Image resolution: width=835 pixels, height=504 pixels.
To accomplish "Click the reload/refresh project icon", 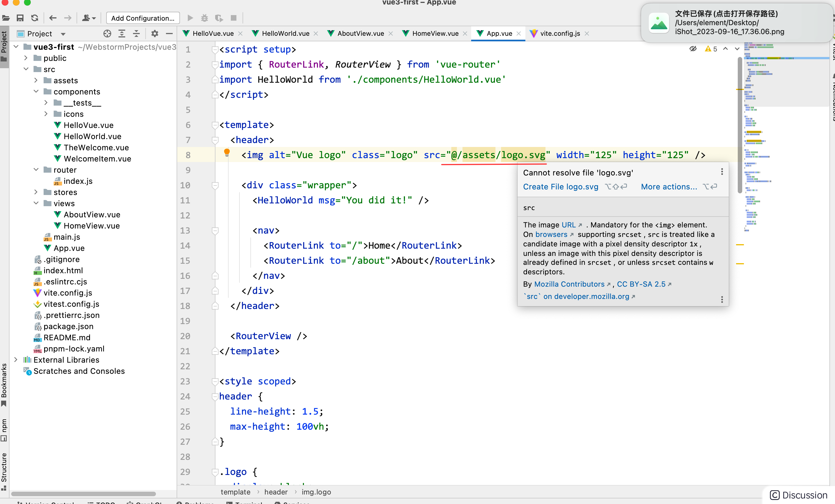I will [x=35, y=18].
